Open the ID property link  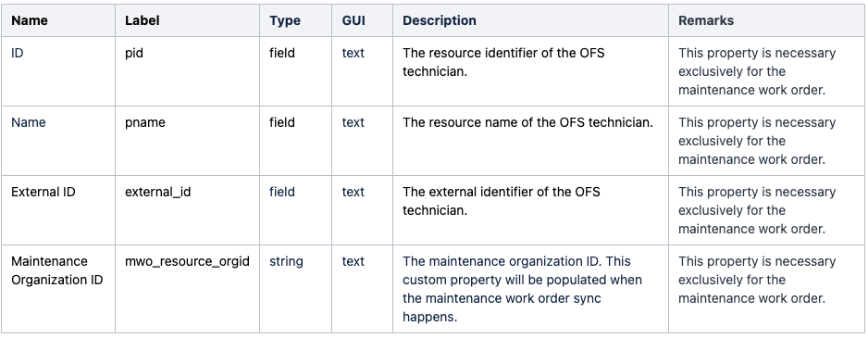click(x=18, y=53)
